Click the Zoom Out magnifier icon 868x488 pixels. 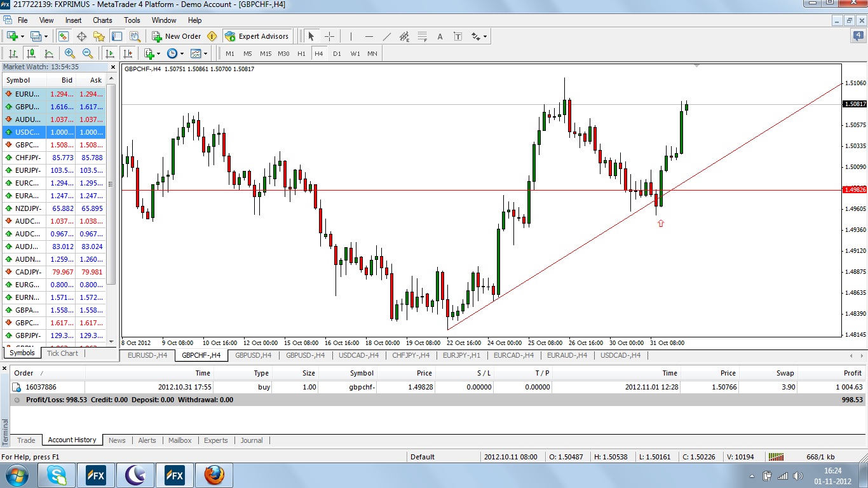(x=88, y=53)
